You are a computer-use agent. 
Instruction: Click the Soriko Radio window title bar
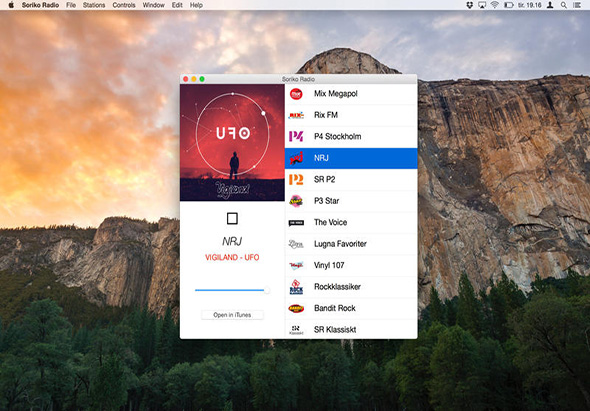(298, 79)
